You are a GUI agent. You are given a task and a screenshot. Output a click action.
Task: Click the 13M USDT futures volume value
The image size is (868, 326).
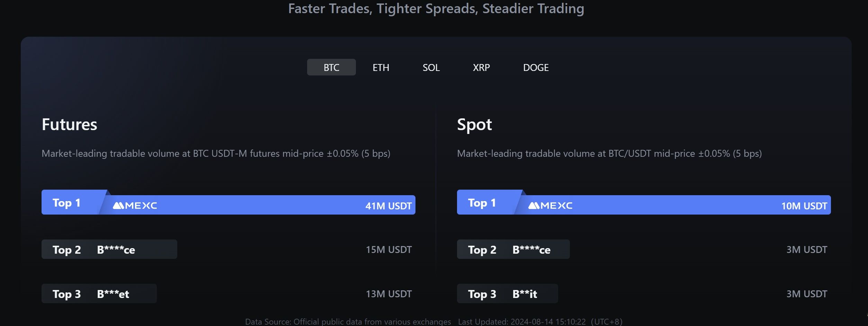[x=388, y=294]
